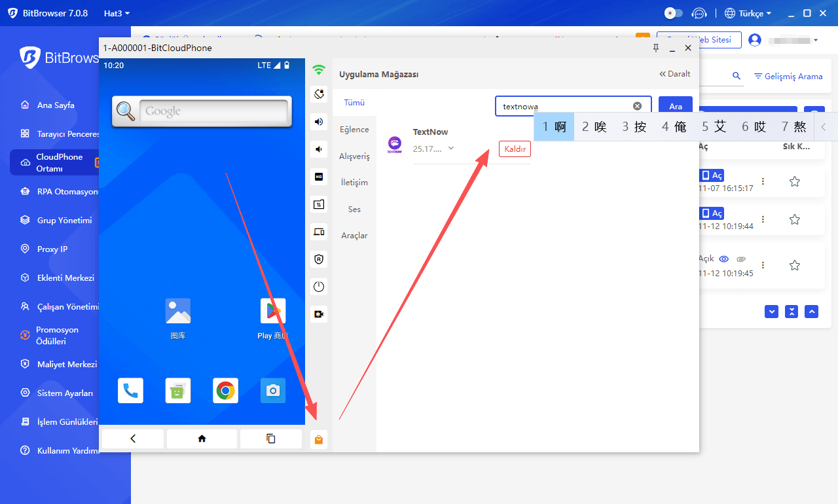Tap the phone dialer app icon

[x=130, y=391]
